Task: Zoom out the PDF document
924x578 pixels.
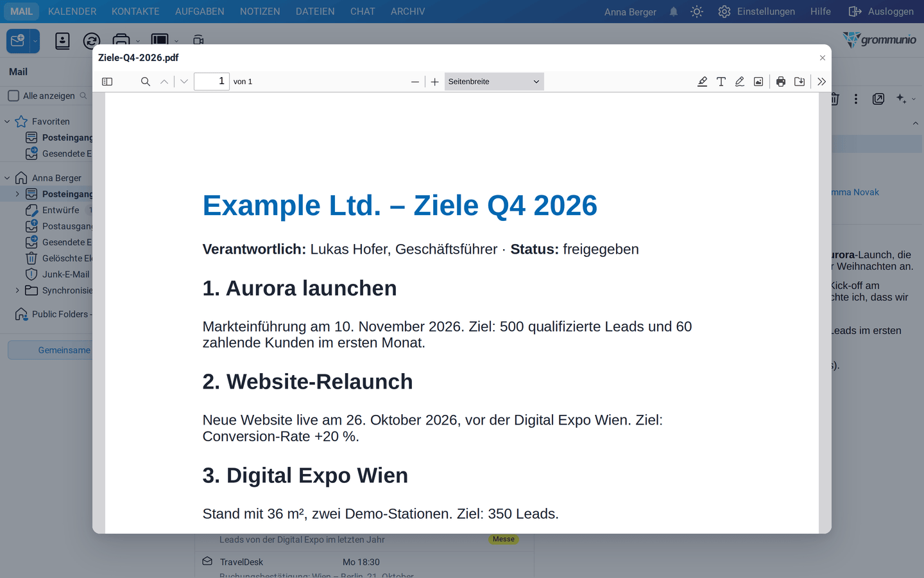Action: pyautogui.click(x=415, y=82)
